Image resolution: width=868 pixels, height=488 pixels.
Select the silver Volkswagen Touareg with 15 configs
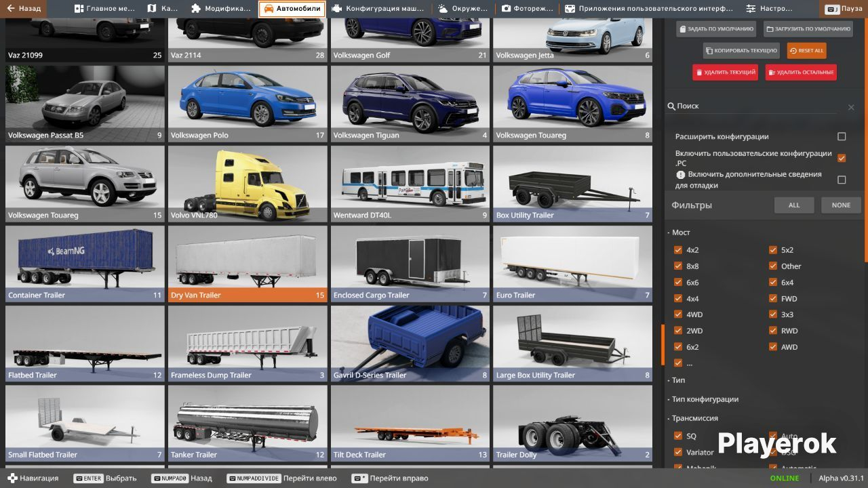(x=85, y=184)
